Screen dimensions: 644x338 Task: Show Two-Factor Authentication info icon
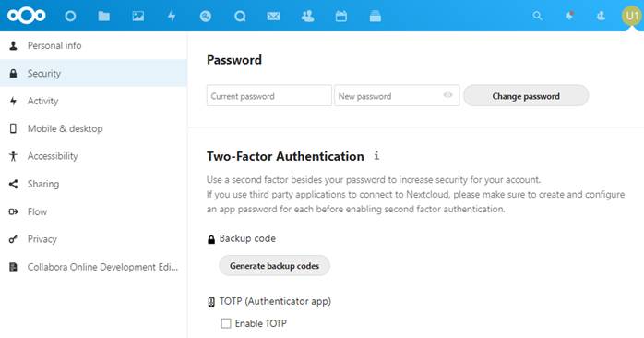pyautogui.click(x=376, y=156)
